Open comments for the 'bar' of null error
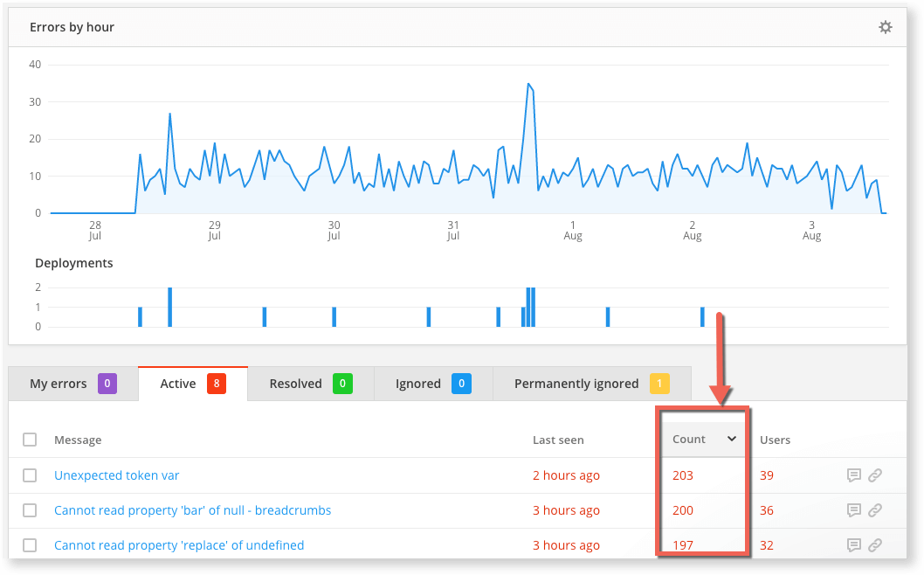Image resolution: width=924 pixels, height=575 pixels. 853,509
